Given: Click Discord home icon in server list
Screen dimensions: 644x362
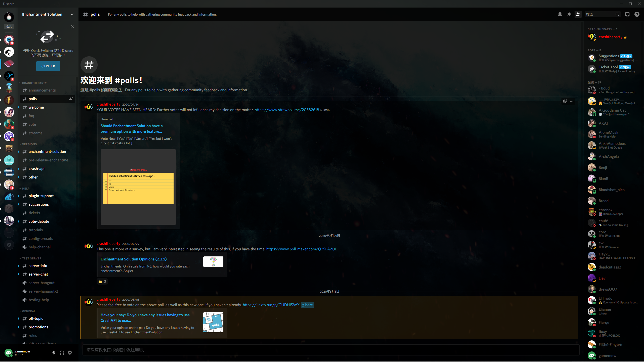Looking at the screenshot, I should [9, 17].
